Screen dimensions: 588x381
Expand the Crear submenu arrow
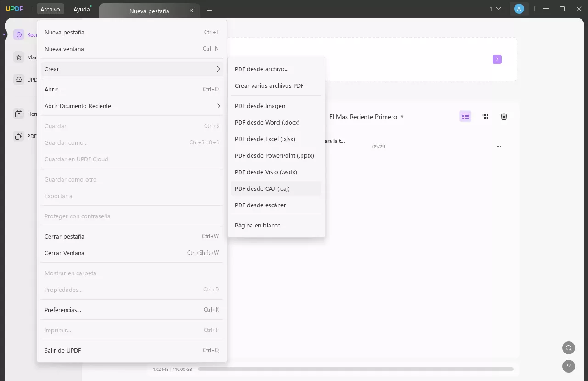218,69
